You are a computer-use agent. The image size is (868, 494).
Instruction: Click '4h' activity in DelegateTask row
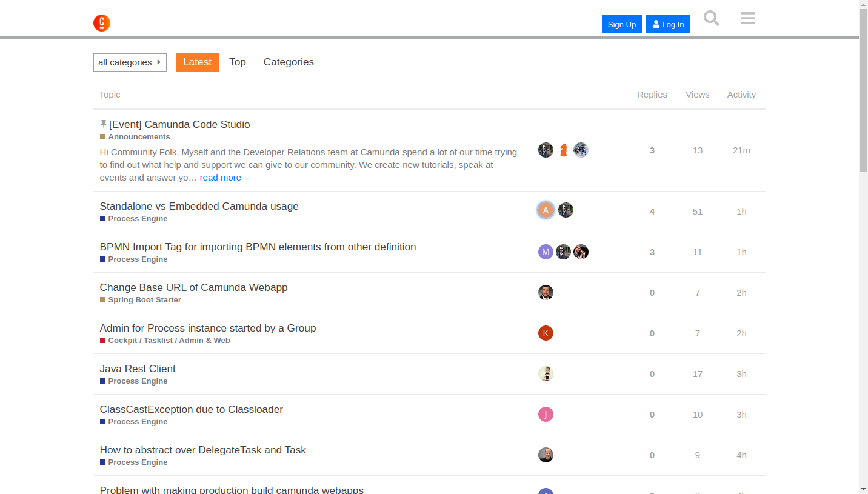[741, 455]
